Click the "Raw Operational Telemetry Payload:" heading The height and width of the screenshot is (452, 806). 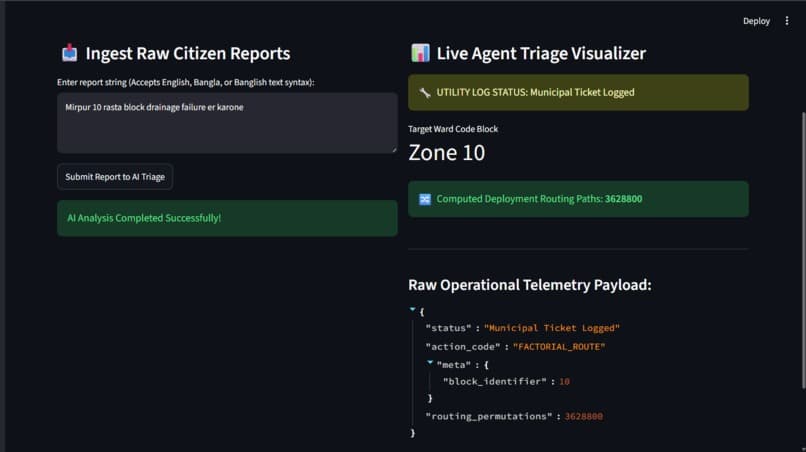coord(529,285)
